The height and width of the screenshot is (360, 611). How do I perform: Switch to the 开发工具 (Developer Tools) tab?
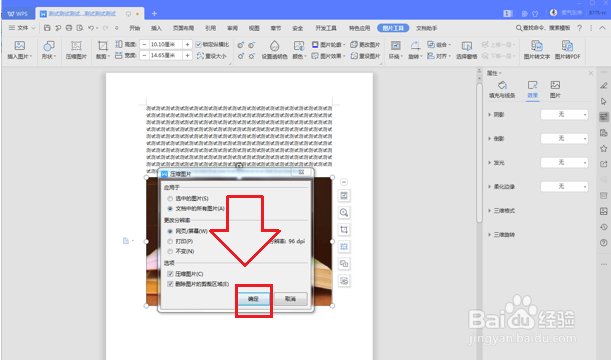(326, 28)
